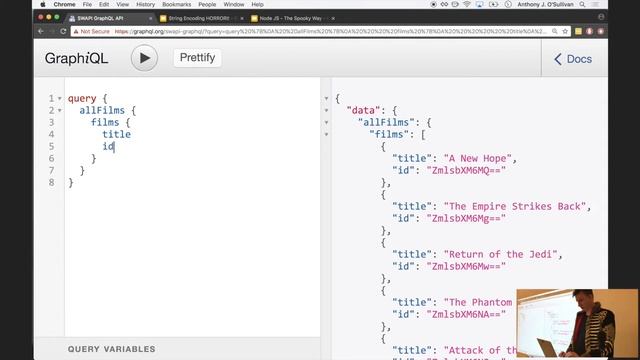The width and height of the screenshot is (640, 360).
Task: Open the Docs panel
Action: [x=573, y=59]
